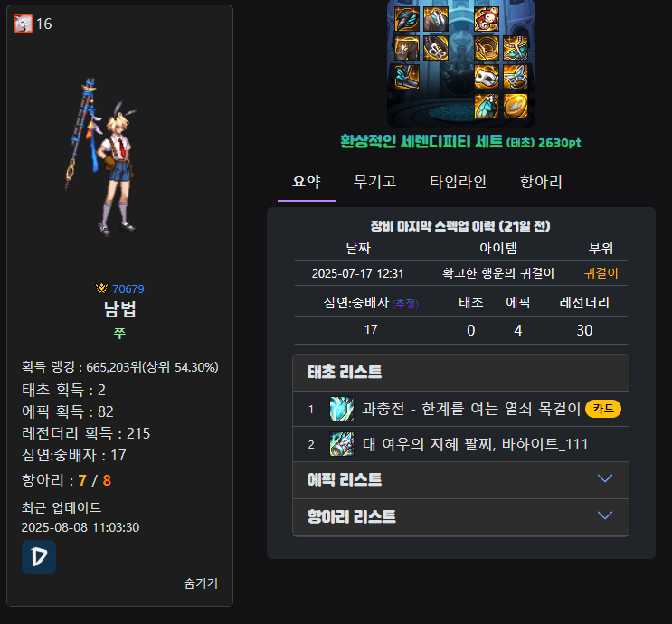The width and height of the screenshot is (672, 624).
Task: Click the necklace icon in 태초 리스트
Action: 342,409
